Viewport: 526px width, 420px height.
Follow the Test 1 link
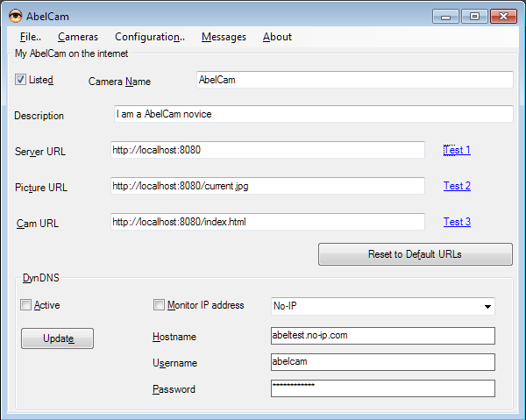(x=457, y=150)
